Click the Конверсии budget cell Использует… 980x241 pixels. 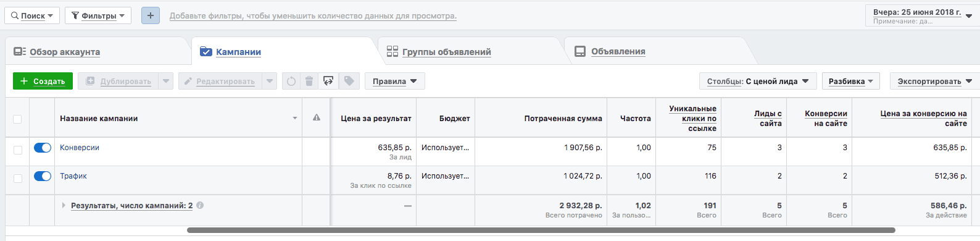coord(445,148)
